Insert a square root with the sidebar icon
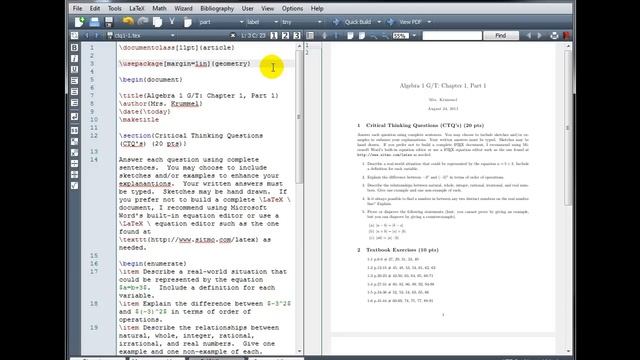 [74, 186]
